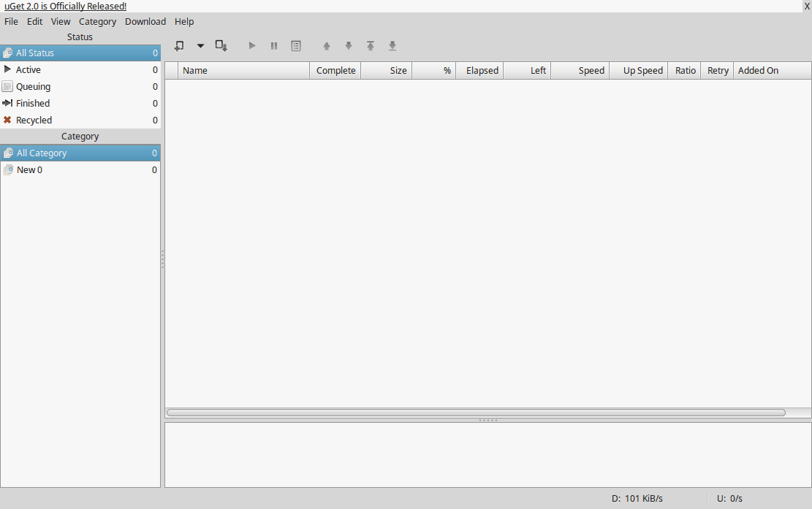Open the Category menu

pos(97,22)
